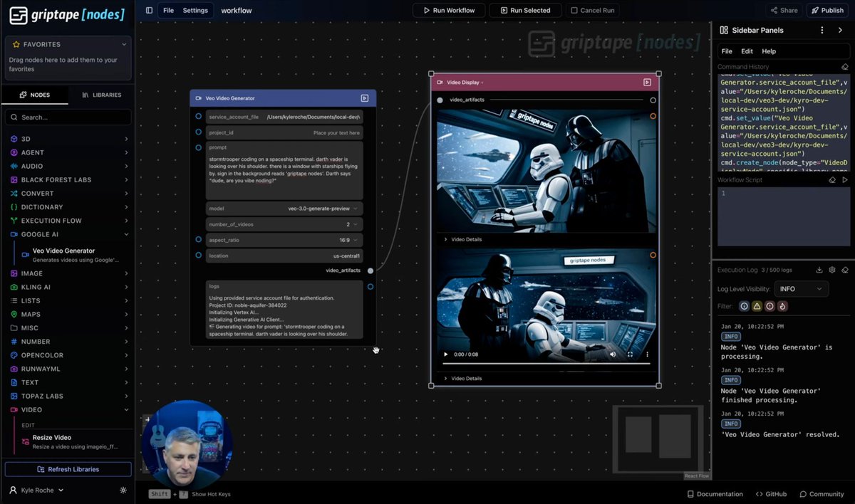Click the Kyle Roche user avatar icon
This screenshot has width=855, height=504.
click(13, 490)
